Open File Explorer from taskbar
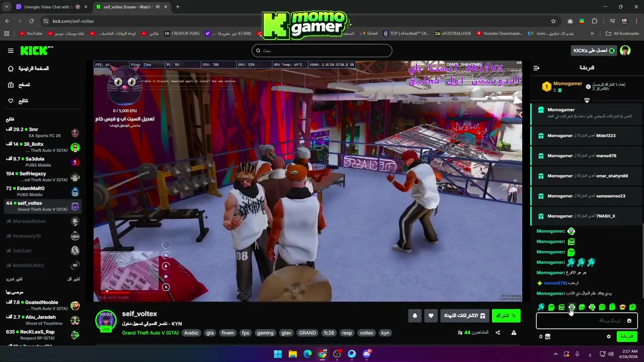 pyautogui.click(x=292, y=354)
